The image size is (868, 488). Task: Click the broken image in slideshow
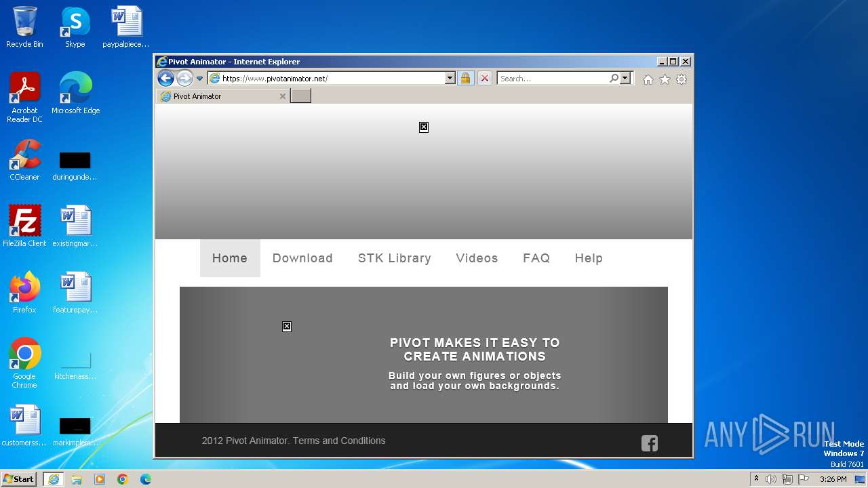tap(287, 327)
